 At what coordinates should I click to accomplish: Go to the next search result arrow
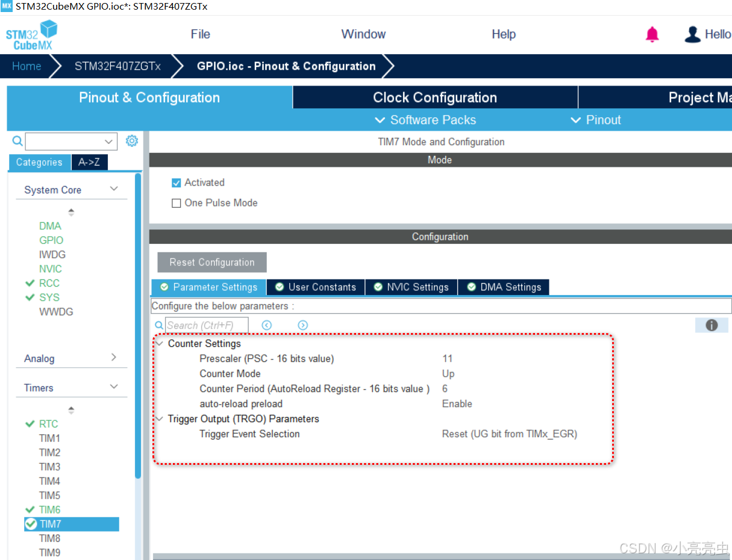pyautogui.click(x=303, y=325)
